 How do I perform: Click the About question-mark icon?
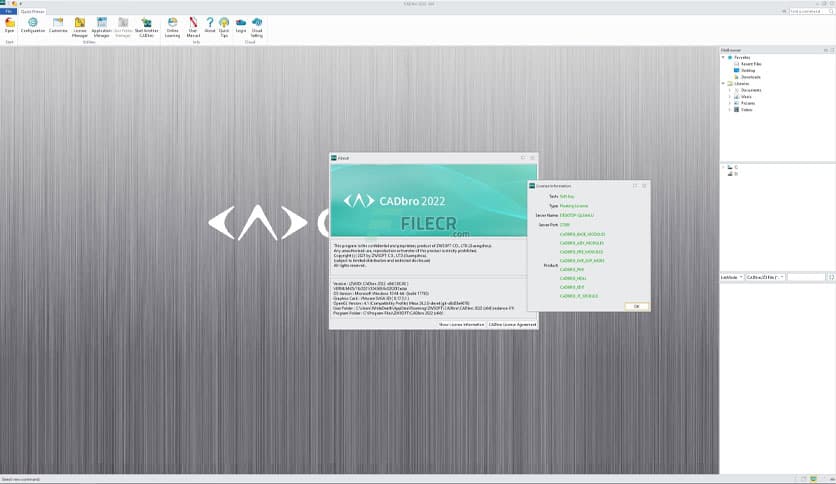point(210,26)
